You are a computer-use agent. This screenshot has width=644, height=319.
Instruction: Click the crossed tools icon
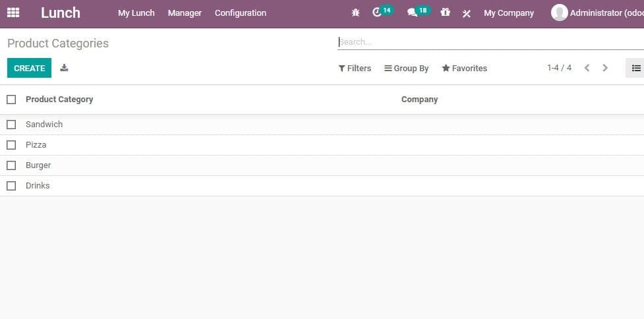(466, 14)
